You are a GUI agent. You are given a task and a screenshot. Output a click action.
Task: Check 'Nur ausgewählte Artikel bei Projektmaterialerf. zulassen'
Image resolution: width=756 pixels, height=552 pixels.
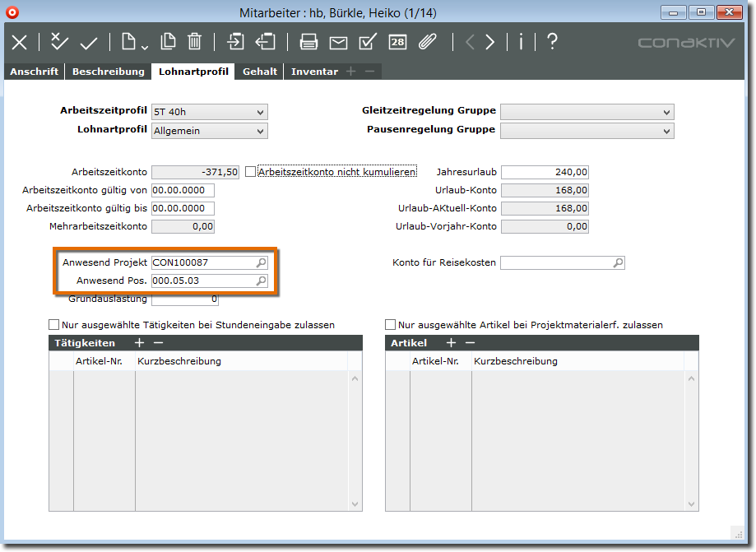(x=392, y=325)
